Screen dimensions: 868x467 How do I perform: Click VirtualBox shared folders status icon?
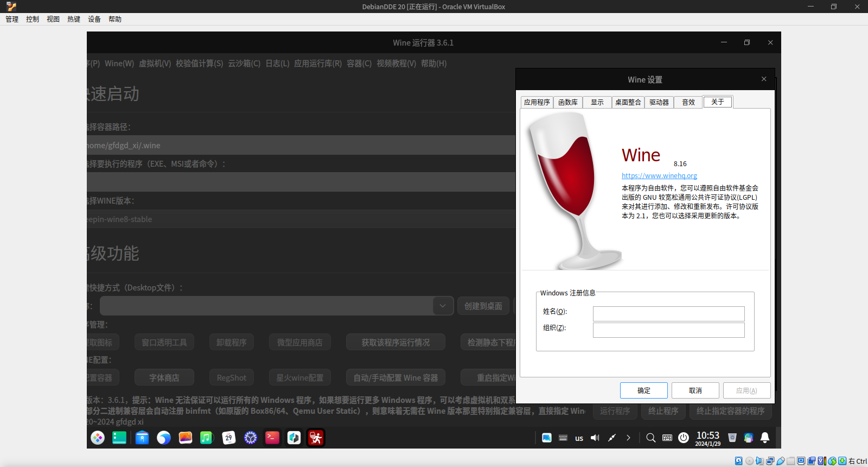(791, 461)
